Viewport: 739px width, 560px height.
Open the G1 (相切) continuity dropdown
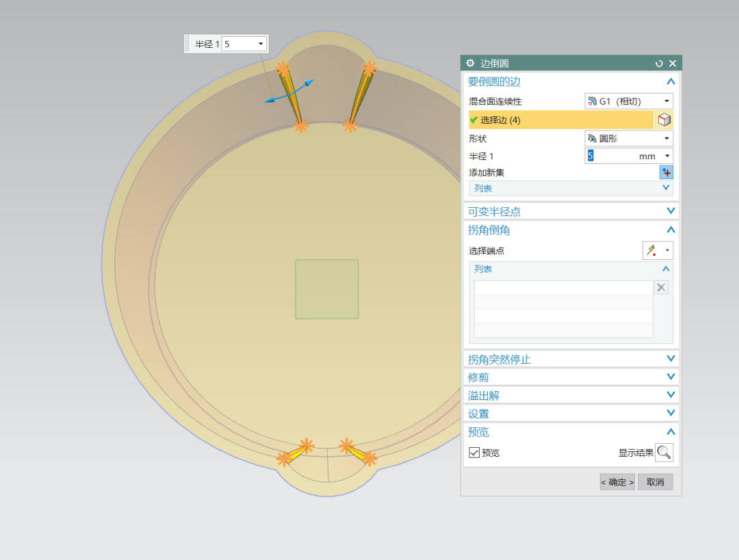click(666, 101)
